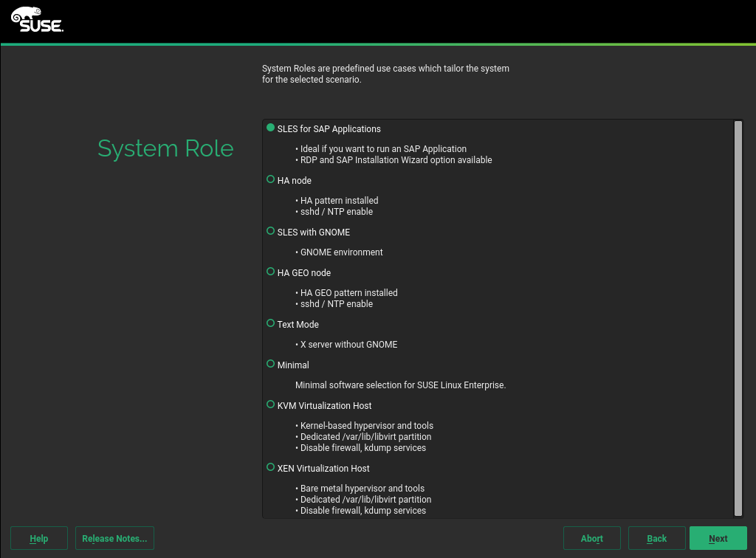This screenshot has width=756, height=558.
Task: Choose the "Minimal" software selection role
Action: pos(292,365)
